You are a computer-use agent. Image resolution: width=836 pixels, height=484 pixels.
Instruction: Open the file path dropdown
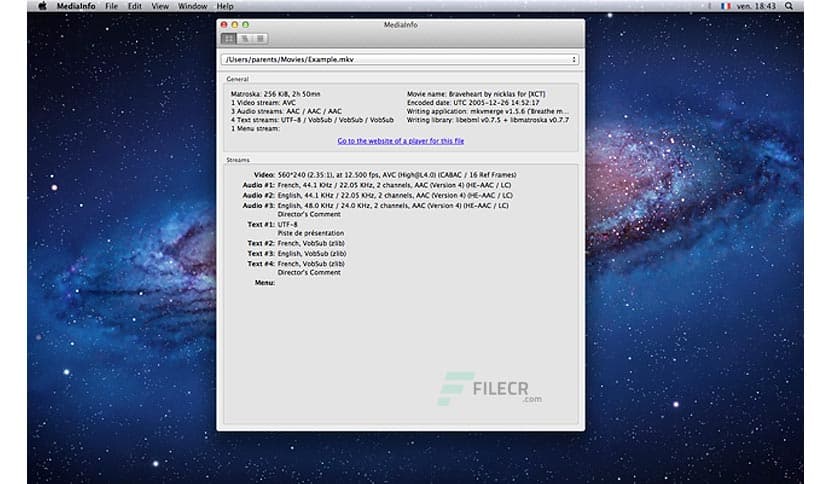click(x=400, y=60)
